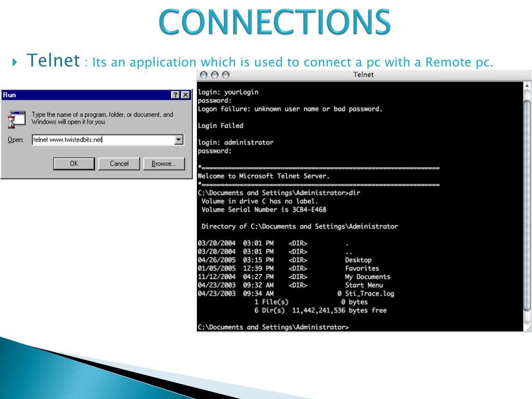Screen dimensions: 532x399
Task: Click the Run dialog help question mark
Action: pos(175,95)
